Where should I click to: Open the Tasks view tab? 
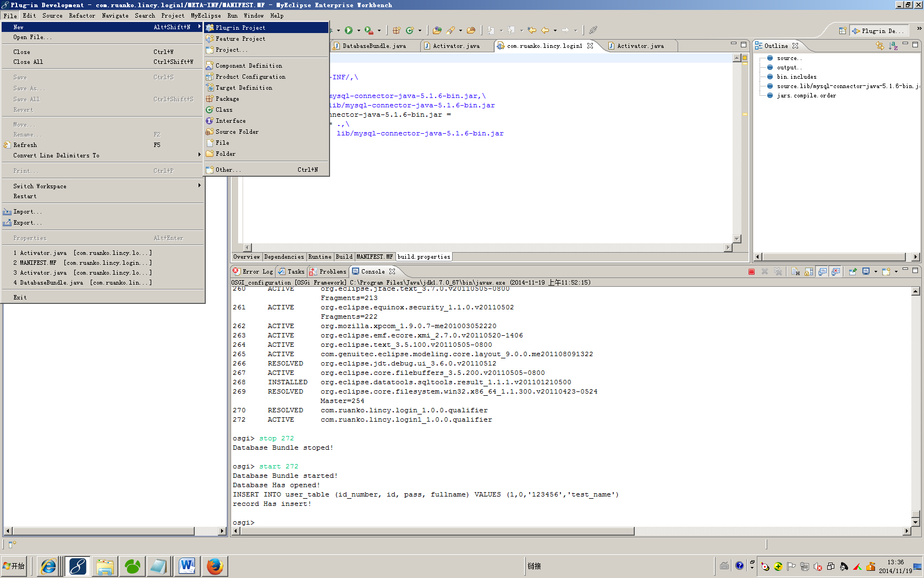click(291, 271)
